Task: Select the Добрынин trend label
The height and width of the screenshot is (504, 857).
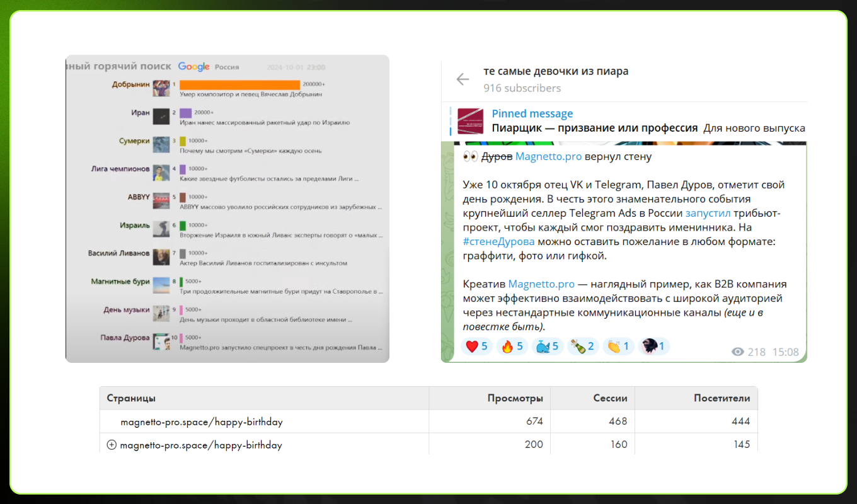Action: (x=131, y=84)
